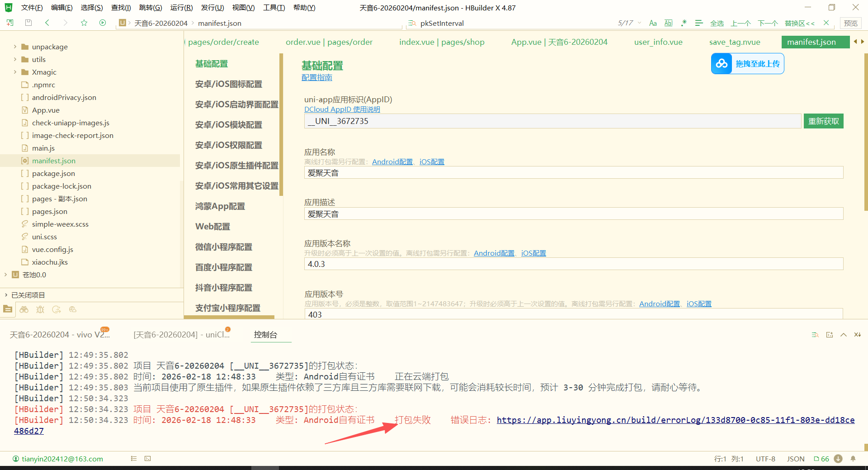Click the notification bell in status bar
The image size is (868, 470).
pos(853,459)
